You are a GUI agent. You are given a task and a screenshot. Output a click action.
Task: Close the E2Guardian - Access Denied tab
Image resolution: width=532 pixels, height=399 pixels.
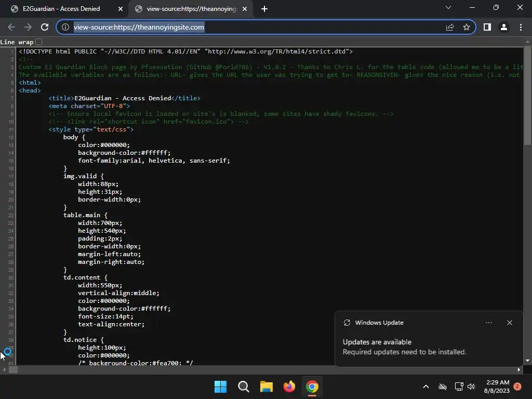pyautogui.click(x=121, y=9)
